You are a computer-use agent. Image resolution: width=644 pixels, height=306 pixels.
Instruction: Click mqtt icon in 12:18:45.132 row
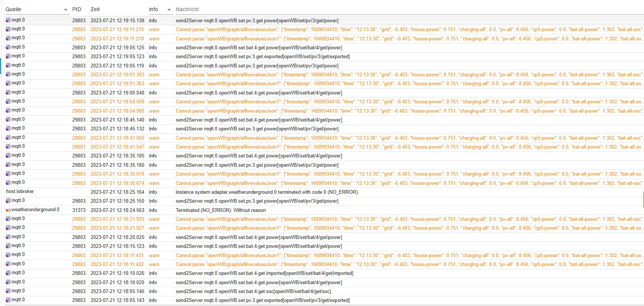(8, 129)
